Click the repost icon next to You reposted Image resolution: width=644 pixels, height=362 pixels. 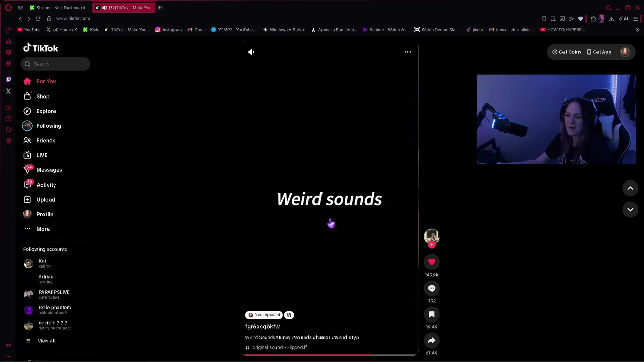289,315
